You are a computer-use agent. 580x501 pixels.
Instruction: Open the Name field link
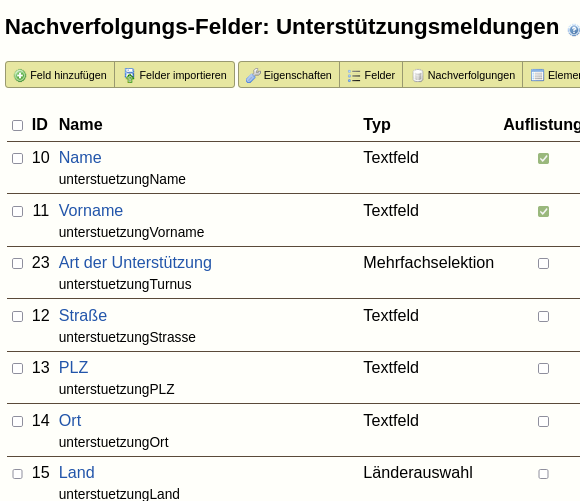coord(80,158)
